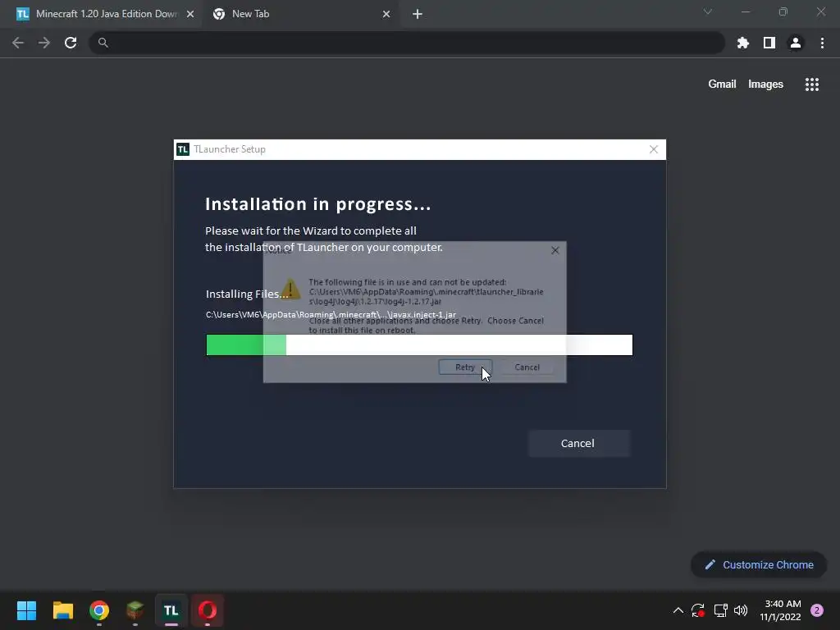Open the Images link
The width and height of the screenshot is (840, 630).
coord(765,84)
